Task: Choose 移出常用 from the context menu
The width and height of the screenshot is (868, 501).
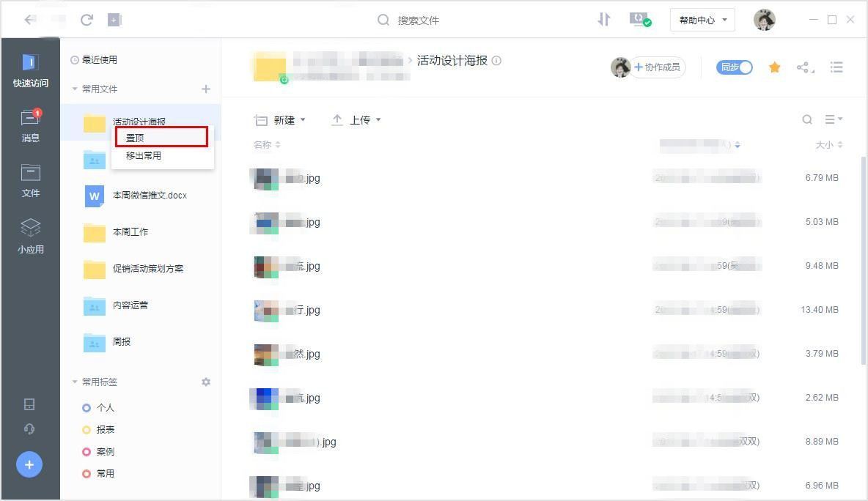Action: 144,156
